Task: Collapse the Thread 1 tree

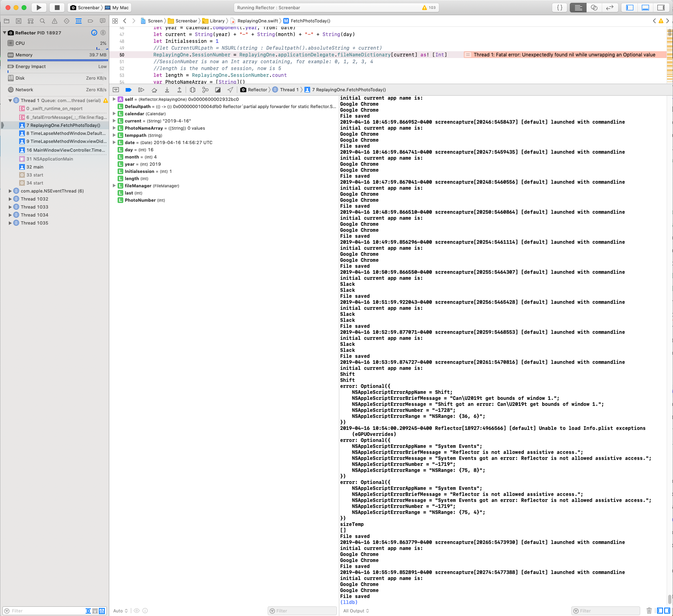Action: (x=10, y=100)
